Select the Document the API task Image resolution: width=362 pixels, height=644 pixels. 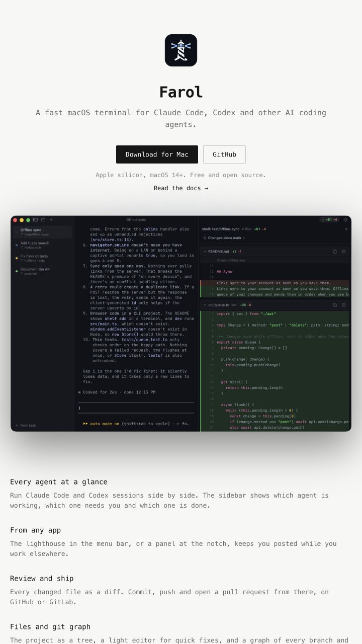[42, 271]
